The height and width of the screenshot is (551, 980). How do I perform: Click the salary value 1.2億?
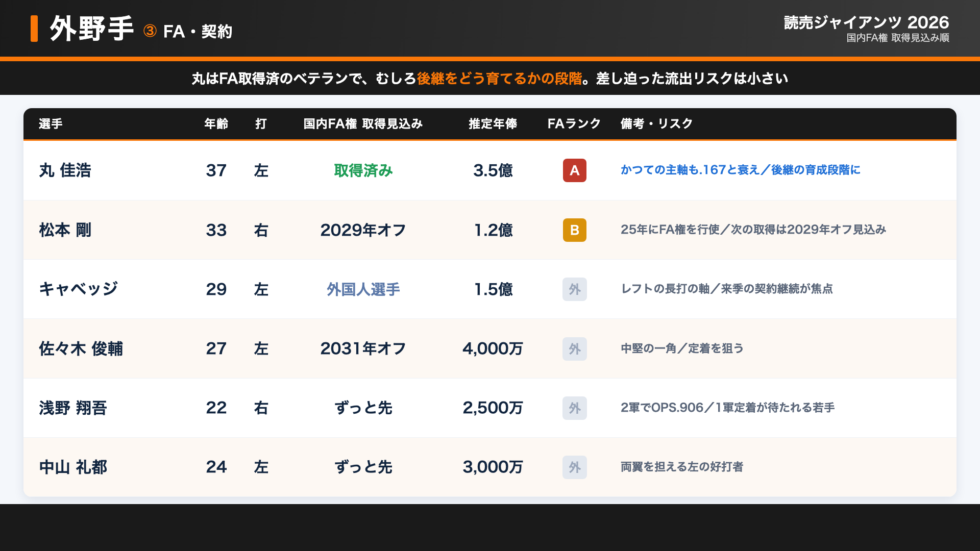[x=493, y=230]
